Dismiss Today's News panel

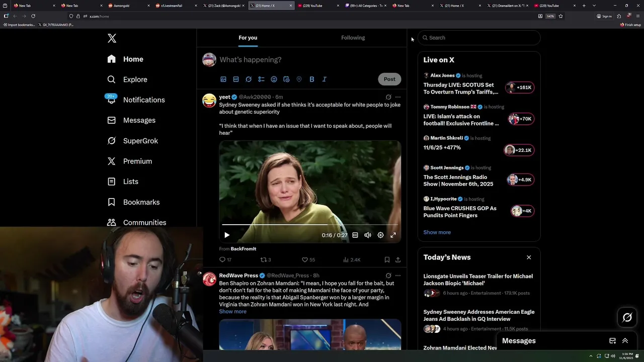529,257
